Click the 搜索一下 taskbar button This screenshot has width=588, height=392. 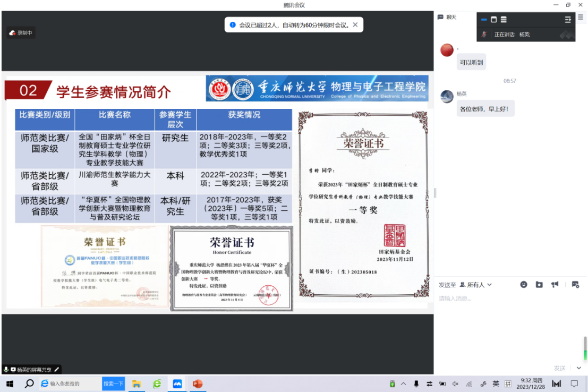113,384
